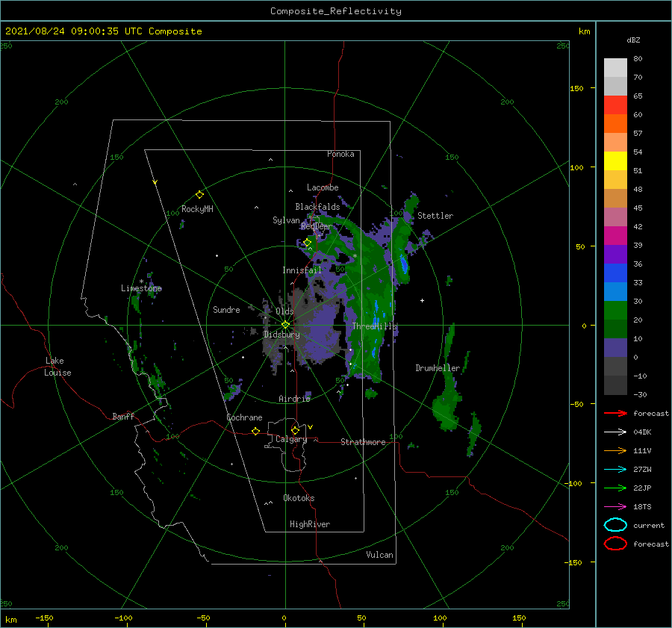The height and width of the screenshot is (628, 672).
Task: Pick the bright green 20-30 dBZ swatch
Action: (x=615, y=311)
